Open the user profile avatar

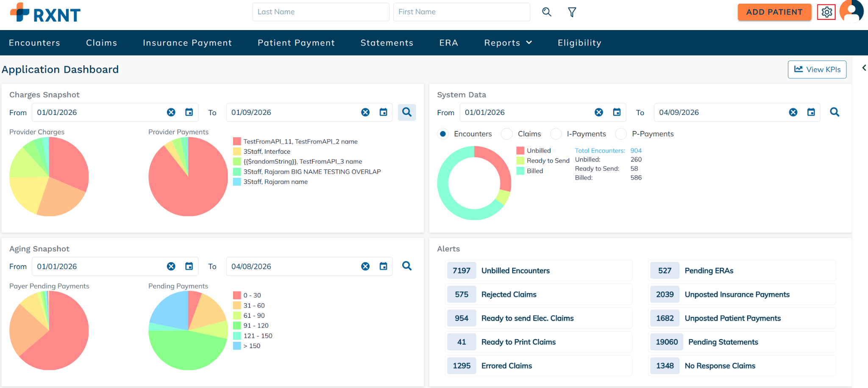coord(851,11)
